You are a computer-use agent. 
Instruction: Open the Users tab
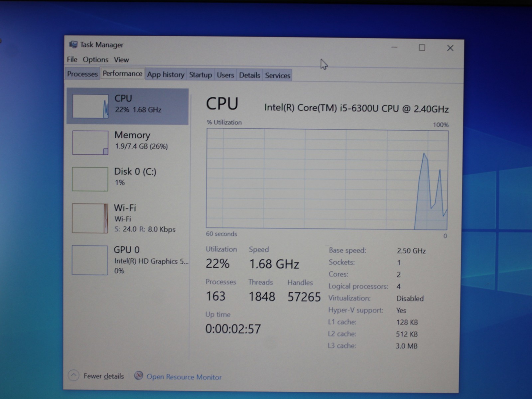tap(225, 75)
